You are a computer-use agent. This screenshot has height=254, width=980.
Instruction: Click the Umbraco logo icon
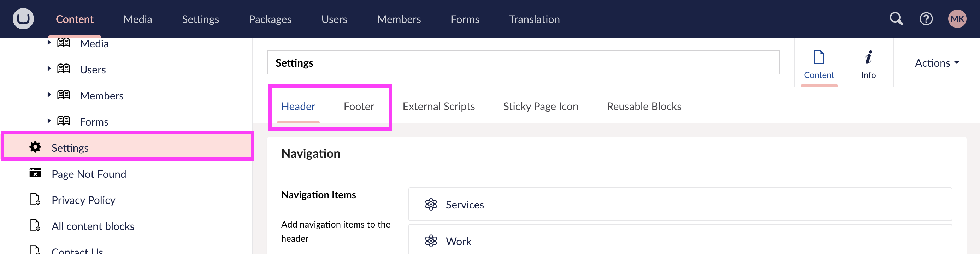23,19
